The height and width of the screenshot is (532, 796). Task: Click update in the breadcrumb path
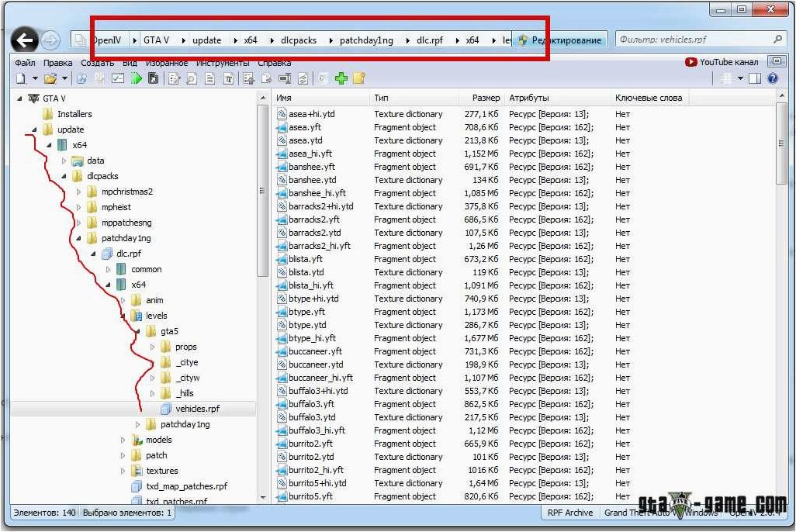(x=206, y=40)
